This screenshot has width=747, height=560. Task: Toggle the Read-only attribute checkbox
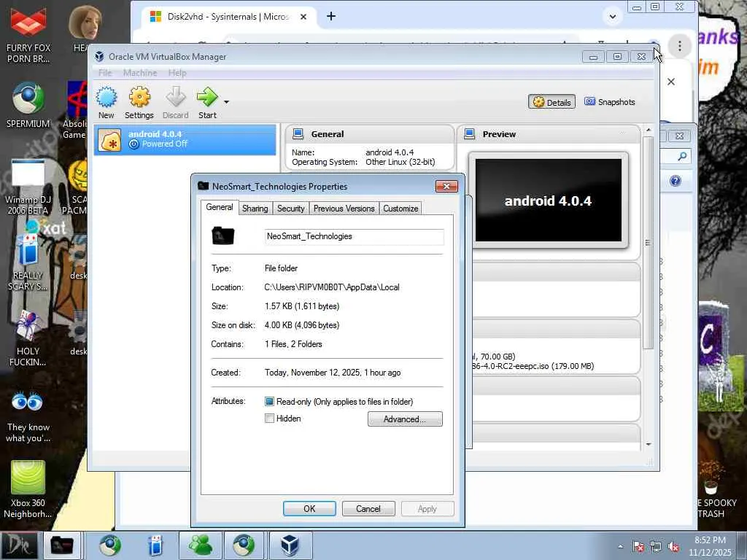coord(269,402)
